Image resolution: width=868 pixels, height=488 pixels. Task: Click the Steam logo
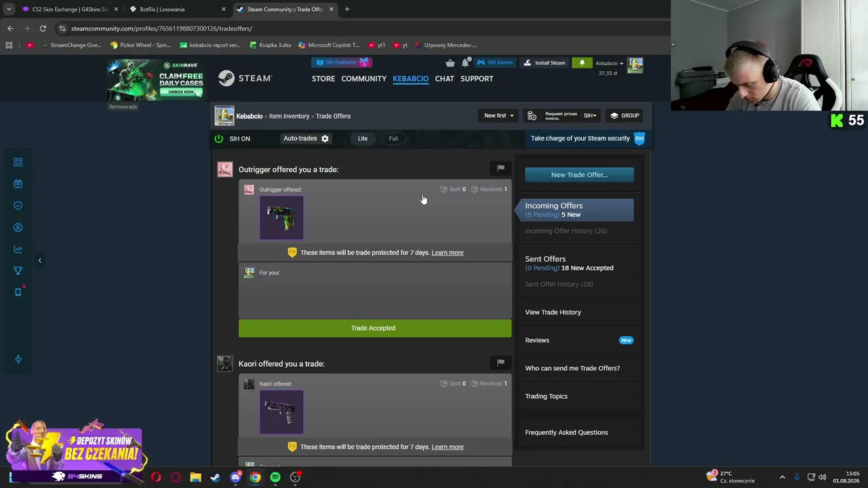click(245, 79)
